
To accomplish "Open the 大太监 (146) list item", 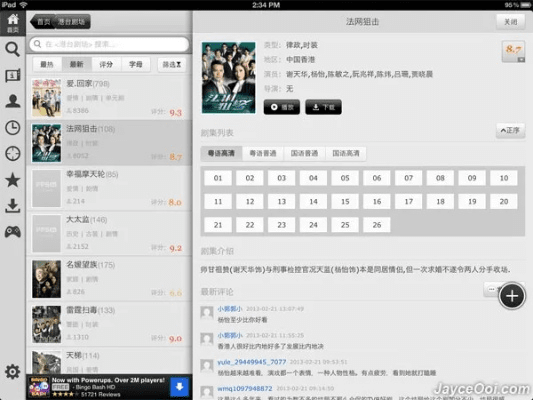I will coord(109,233).
